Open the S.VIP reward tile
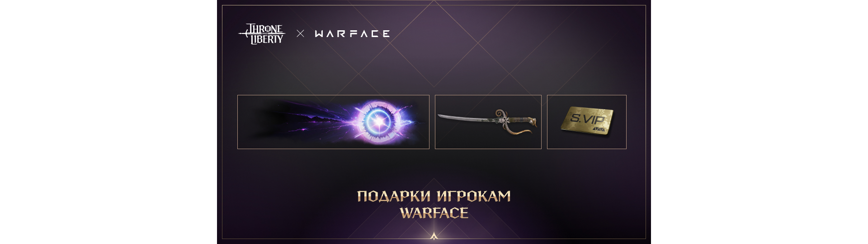868x244 pixels. pyautogui.click(x=587, y=122)
